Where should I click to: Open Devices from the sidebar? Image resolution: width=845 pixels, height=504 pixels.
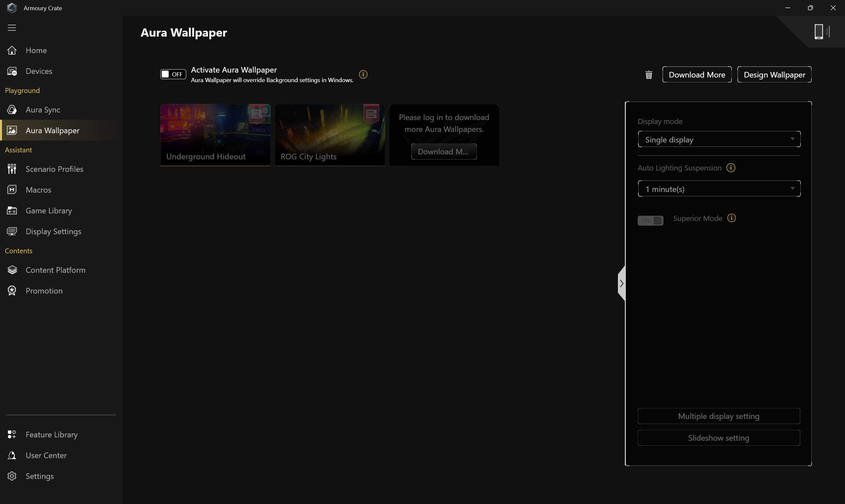(61, 71)
